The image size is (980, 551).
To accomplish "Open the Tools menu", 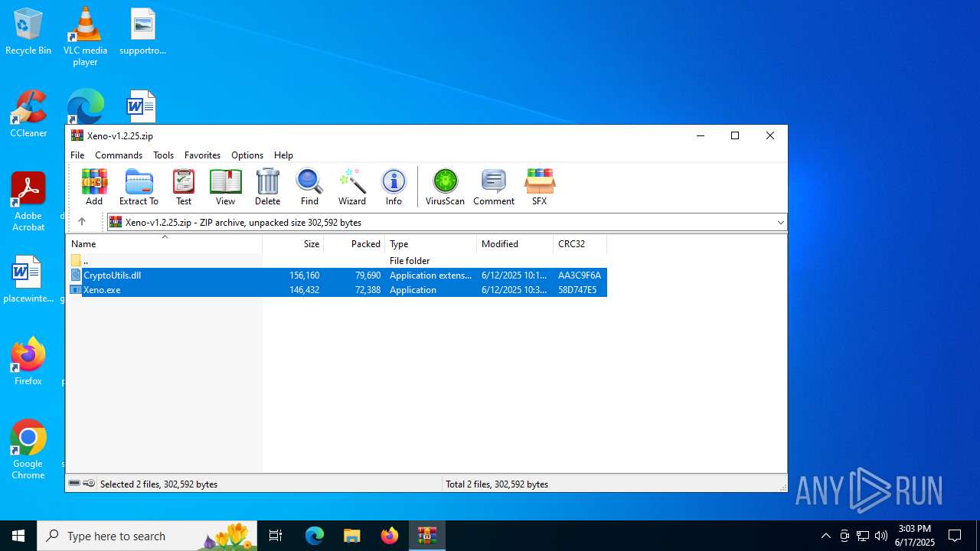I will pyautogui.click(x=163, y=155).
